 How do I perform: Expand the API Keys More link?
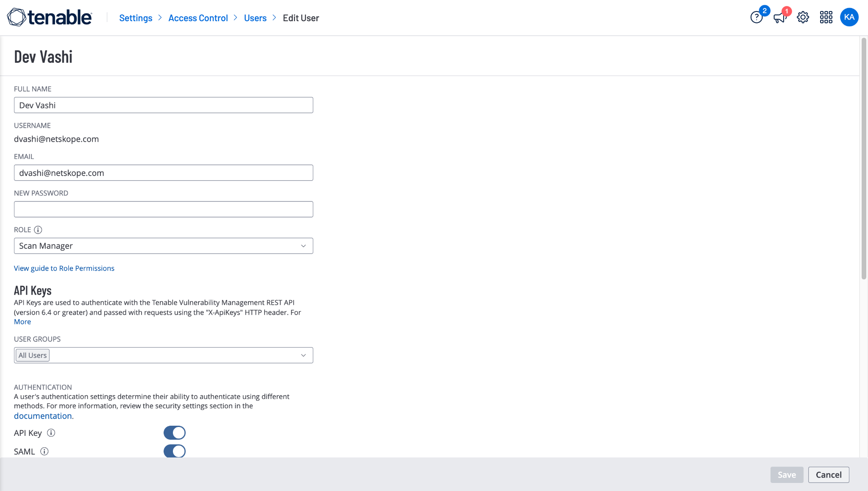[22, 322]
